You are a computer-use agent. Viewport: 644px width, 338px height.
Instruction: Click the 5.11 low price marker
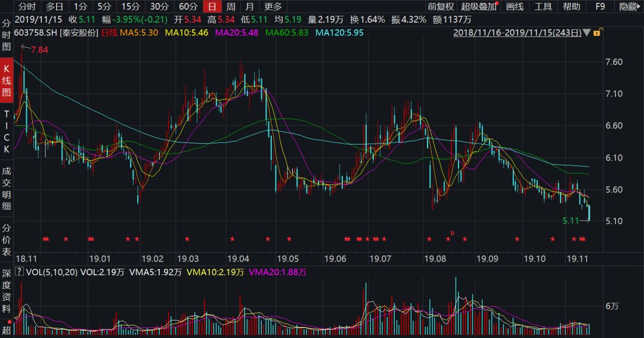[x=571, y=221]
